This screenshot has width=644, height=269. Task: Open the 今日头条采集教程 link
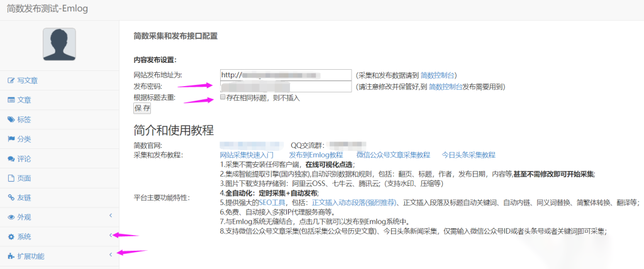469,155
